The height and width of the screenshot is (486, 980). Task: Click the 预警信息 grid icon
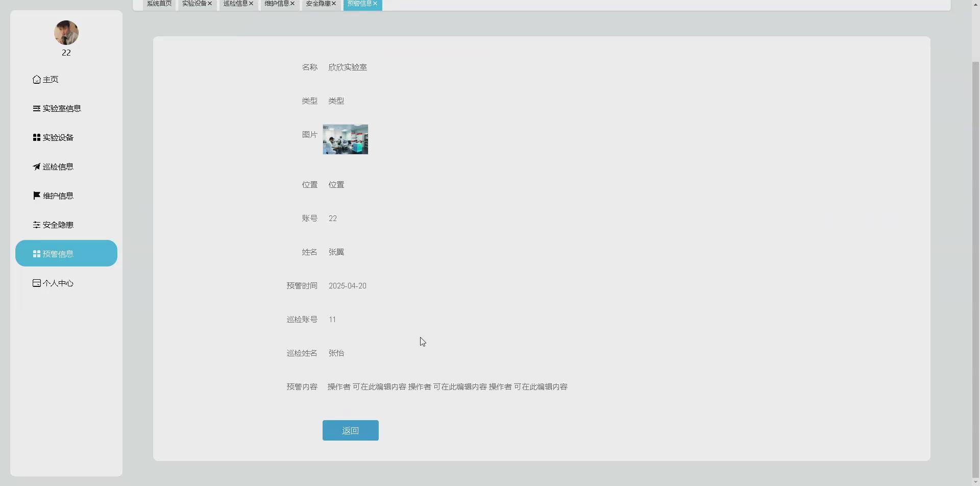point(37,254)
